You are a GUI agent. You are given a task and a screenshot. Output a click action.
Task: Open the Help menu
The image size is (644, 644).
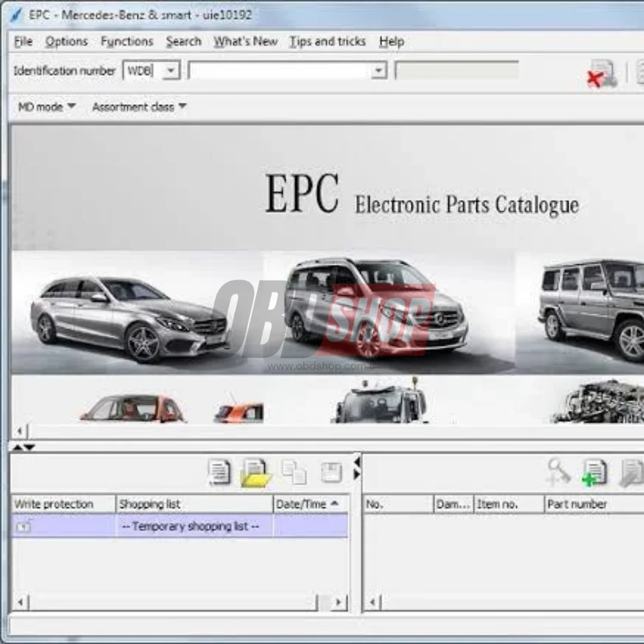click(x=391, y=41)
